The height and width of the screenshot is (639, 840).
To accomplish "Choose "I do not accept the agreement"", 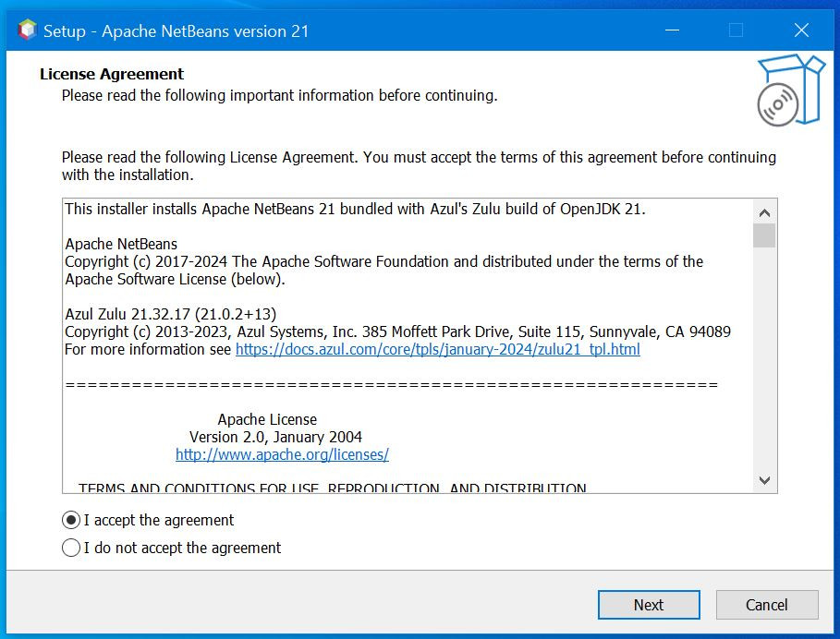I will coord(71,548).
